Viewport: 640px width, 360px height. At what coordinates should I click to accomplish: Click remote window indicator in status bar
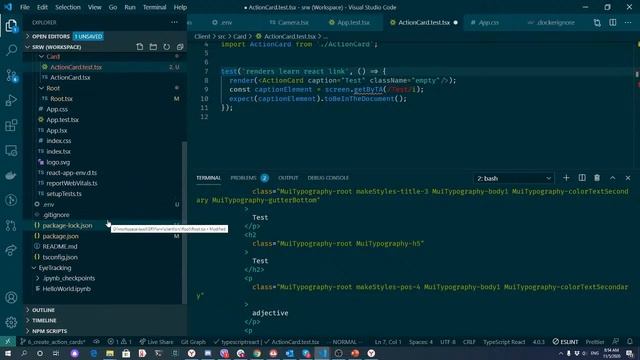(x=8, y=342)
